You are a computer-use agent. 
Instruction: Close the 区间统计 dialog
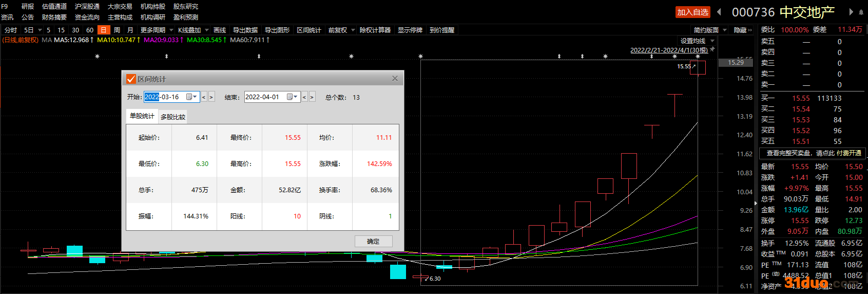[395, 79]
